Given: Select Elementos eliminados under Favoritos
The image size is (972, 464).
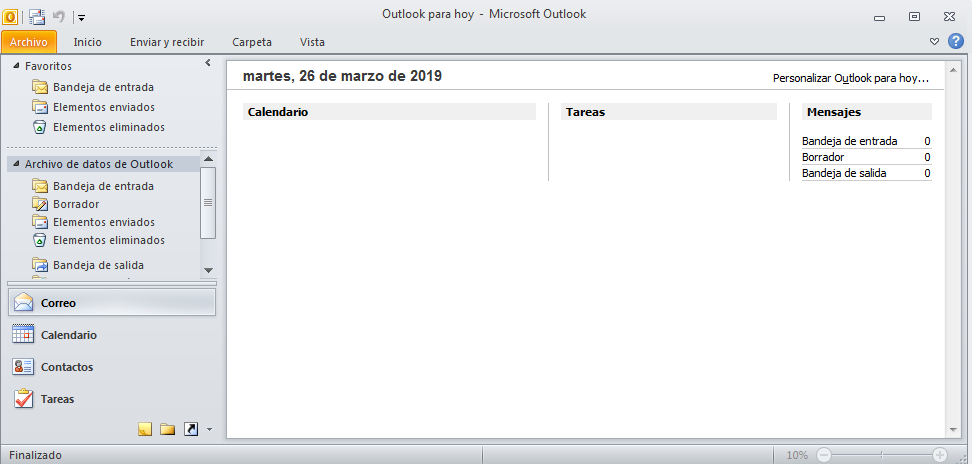Looking at the screenshot, I should 109,127.
